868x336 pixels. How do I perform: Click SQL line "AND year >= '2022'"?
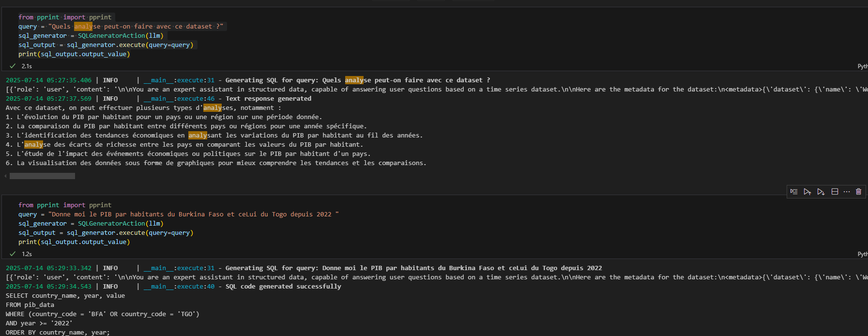[39, 323]
